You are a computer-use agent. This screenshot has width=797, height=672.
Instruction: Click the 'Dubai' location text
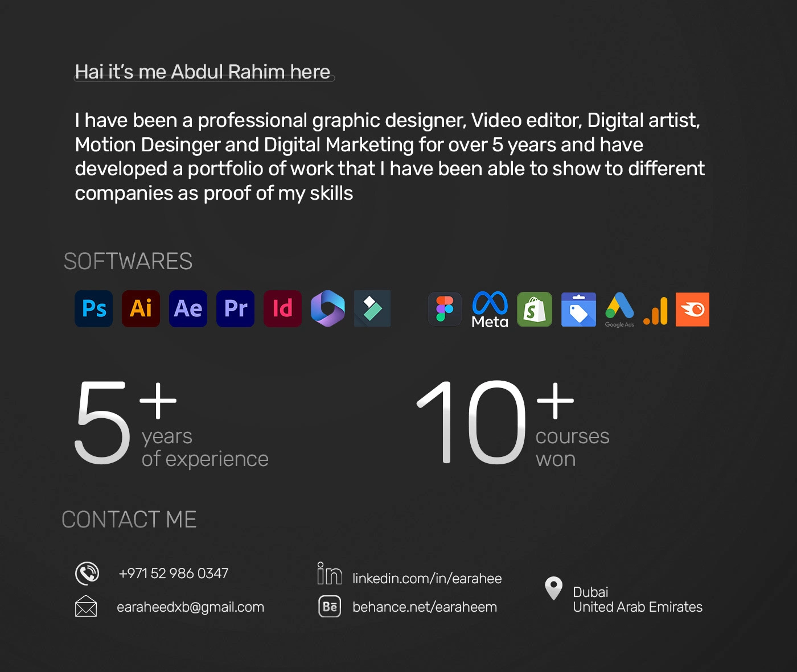click(590, 592)
